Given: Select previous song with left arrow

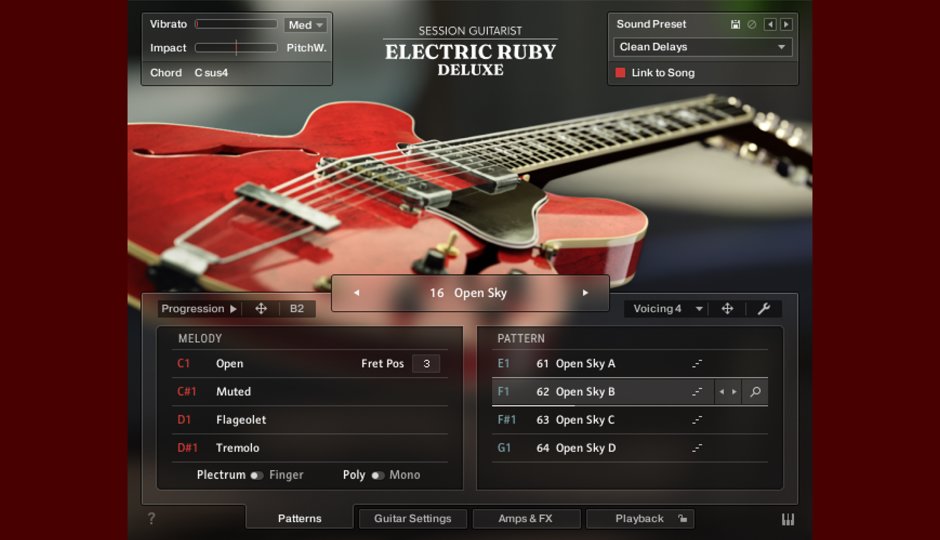Looking at the screenshot, I should click(357, 292).
